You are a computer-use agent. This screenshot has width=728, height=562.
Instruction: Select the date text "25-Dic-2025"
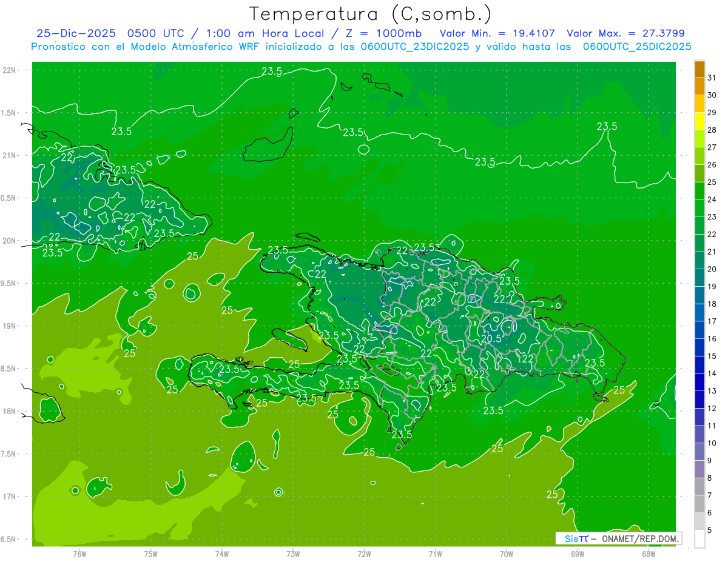coord(76,33)
